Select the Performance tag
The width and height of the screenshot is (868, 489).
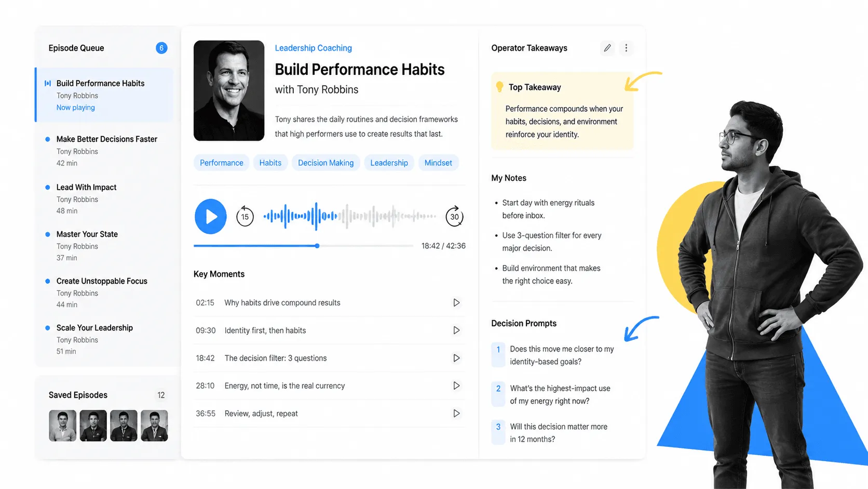pos(222,163)
